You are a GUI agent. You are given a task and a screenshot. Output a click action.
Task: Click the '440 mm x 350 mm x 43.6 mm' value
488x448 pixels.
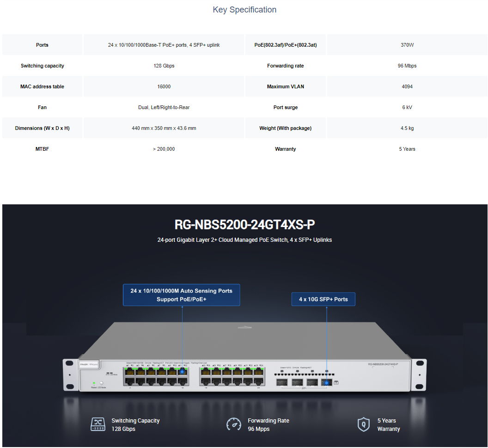164,128
